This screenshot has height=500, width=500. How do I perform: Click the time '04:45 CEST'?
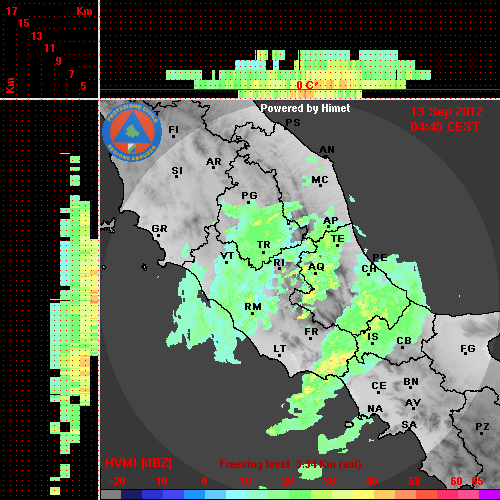[445, 127]
